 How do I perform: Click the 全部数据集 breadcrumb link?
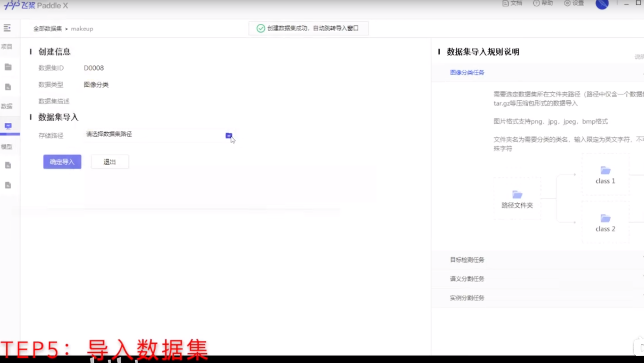pos(47,29)
